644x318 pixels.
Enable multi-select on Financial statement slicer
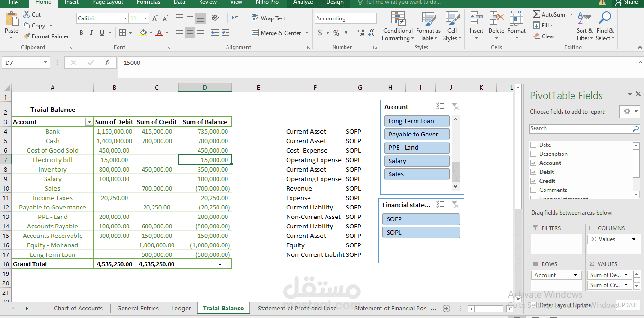click(440, 205)
